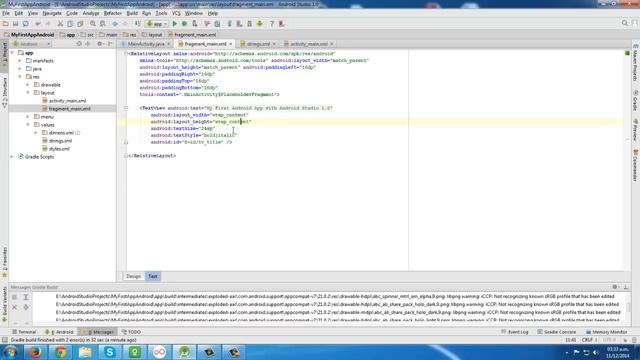Click the hide Messages panel icon
Screen dimensions: 640x360
coord(626,287)
